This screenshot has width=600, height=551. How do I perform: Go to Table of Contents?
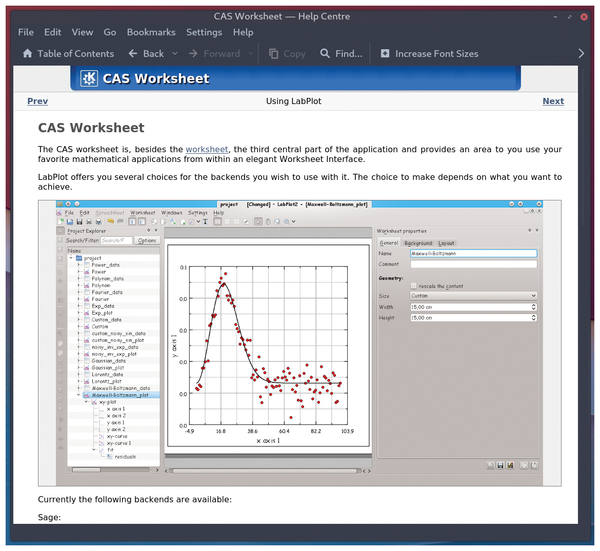(68, 54)
